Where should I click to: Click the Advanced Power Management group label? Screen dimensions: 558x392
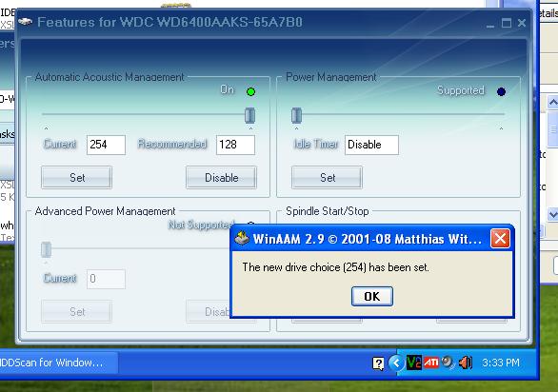tap(106, 211)
